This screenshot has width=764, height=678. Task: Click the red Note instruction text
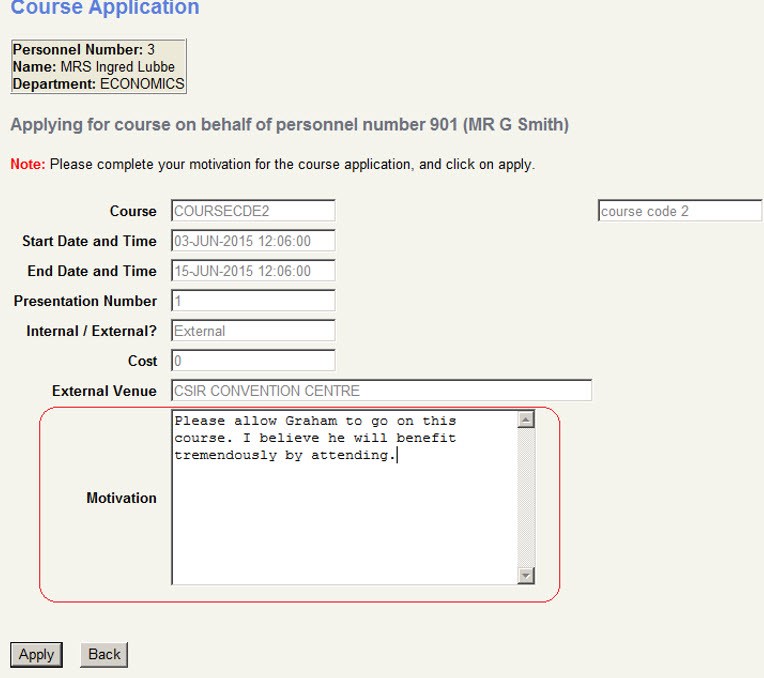click(x=272, y=164)
